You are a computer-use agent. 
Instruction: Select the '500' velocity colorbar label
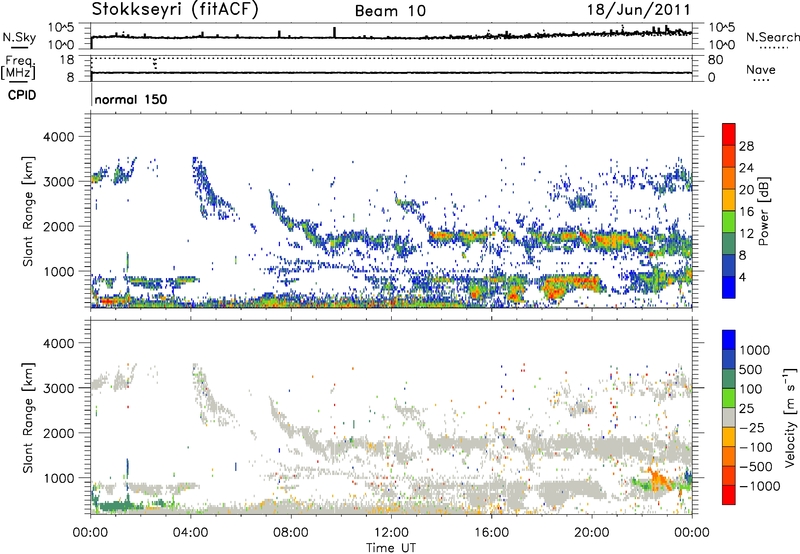[x=751, y=370]
